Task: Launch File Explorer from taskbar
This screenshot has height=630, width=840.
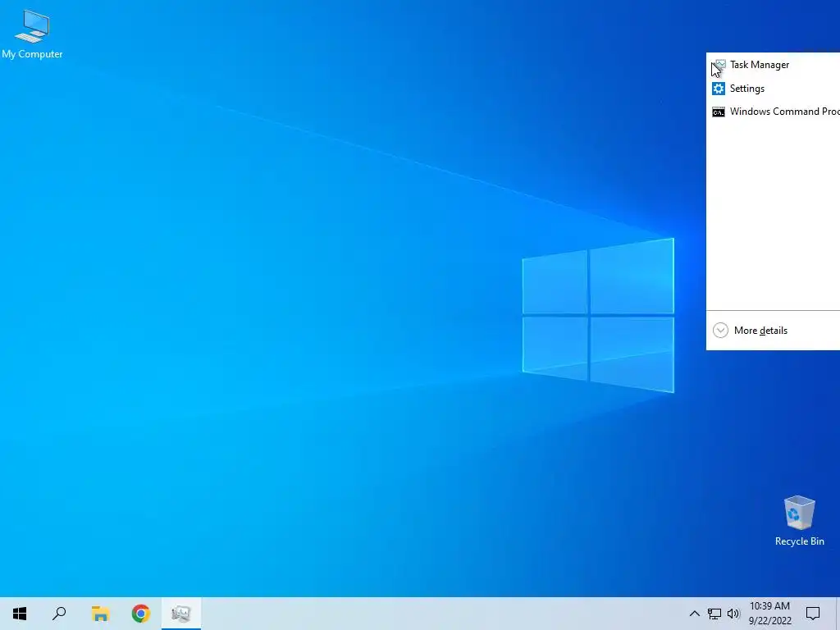Action: [100, 614]
